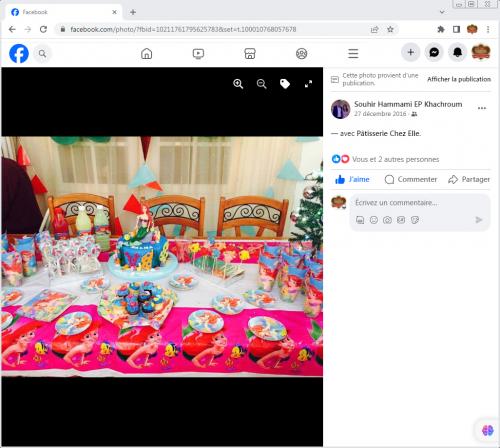Screen dimensions: 500x448
Task: Click the Facebook logo
Action: coord(19,53)
